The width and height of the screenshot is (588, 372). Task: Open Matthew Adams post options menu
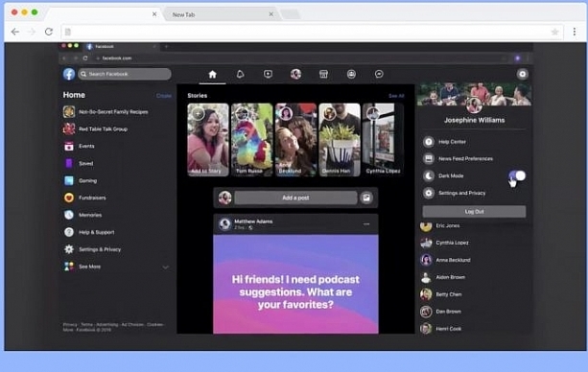pyautogui.click(x=366, y=224)
